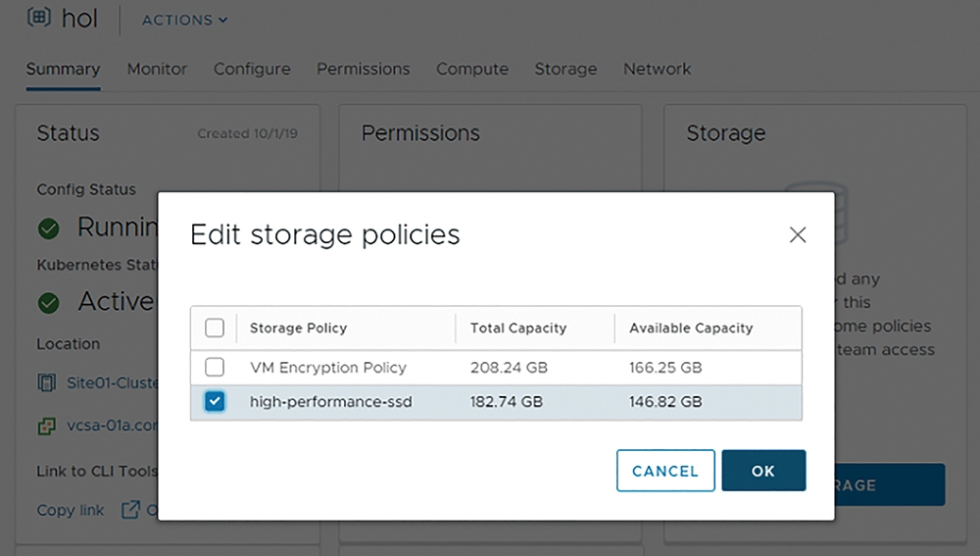Select the Permissions tab
The height and width of the screenshot is (556, 980).
364,69
